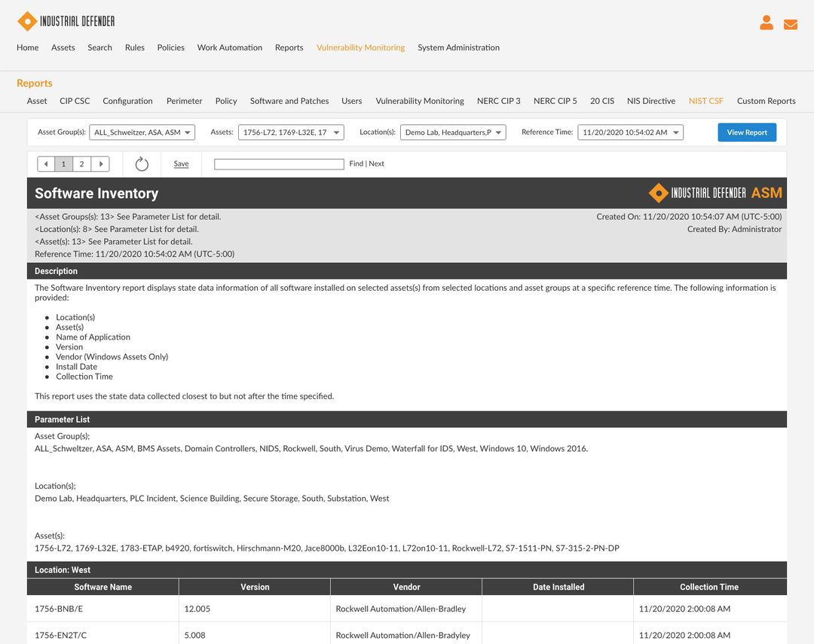814x644 pixels.
Task: Open the user account icon
Action: coord(766,23)
